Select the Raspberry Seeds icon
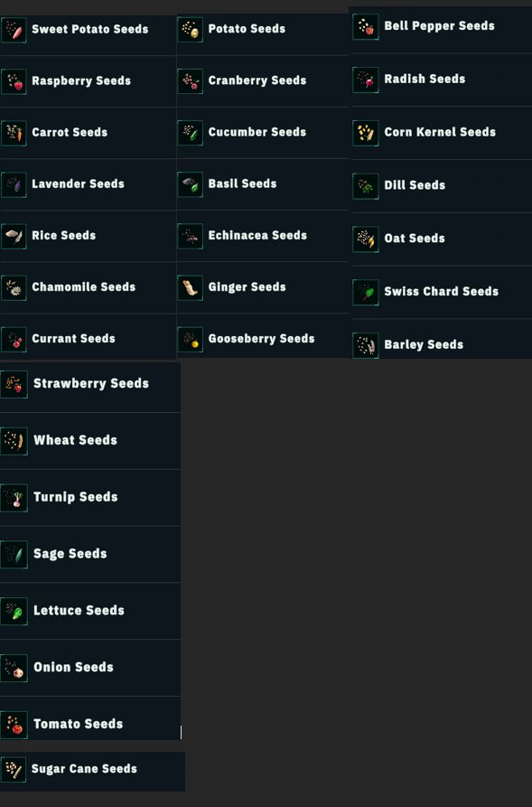The image size is (532, 807). click(14, 81)
